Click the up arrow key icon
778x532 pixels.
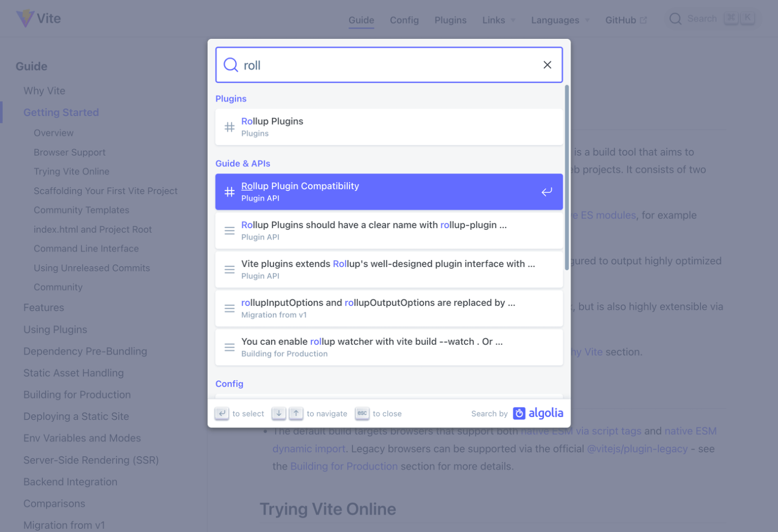point(296,413)
